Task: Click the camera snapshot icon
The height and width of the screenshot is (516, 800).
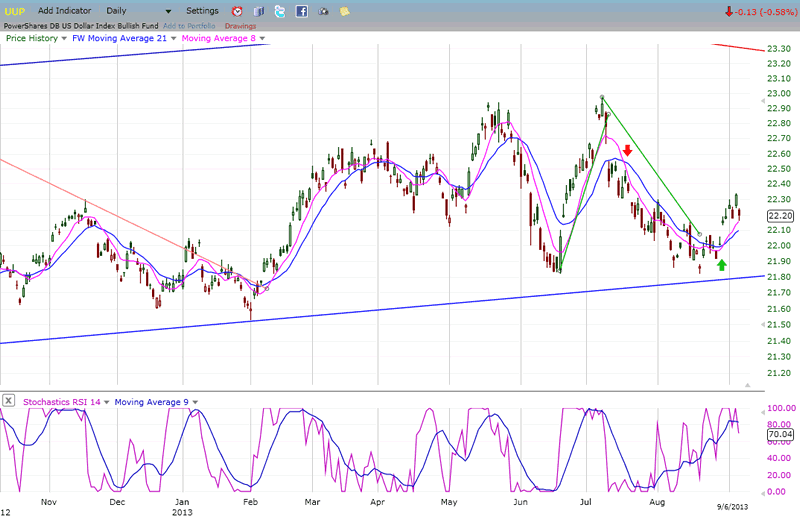Action: coord(323,11)
